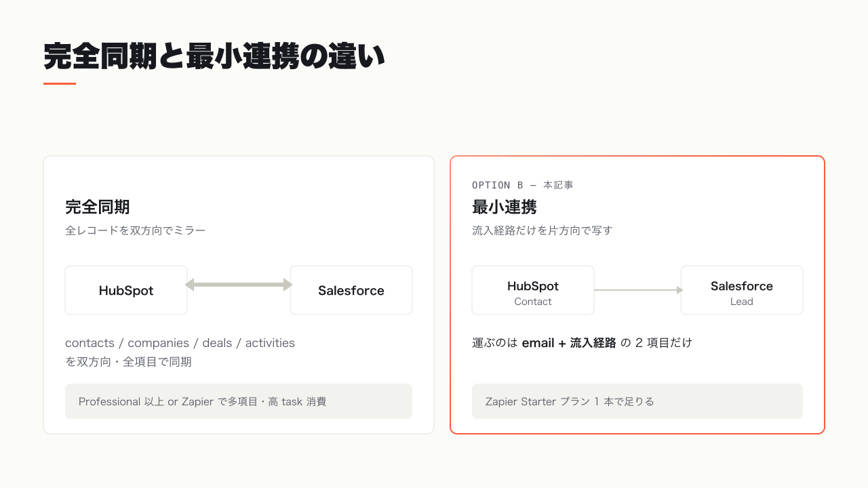Select the 完全同期 card heading
The height and width of the screenshot is (488, 868).
(98, 207)
